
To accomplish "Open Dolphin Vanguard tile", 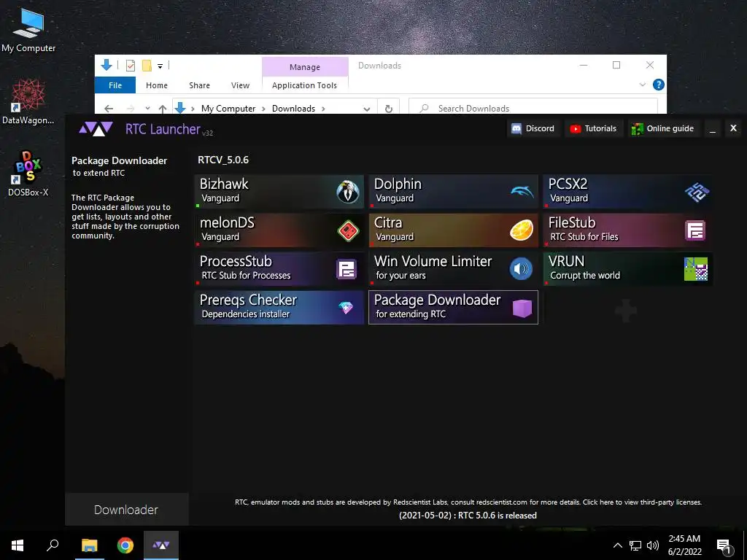I will click(454, 192).
